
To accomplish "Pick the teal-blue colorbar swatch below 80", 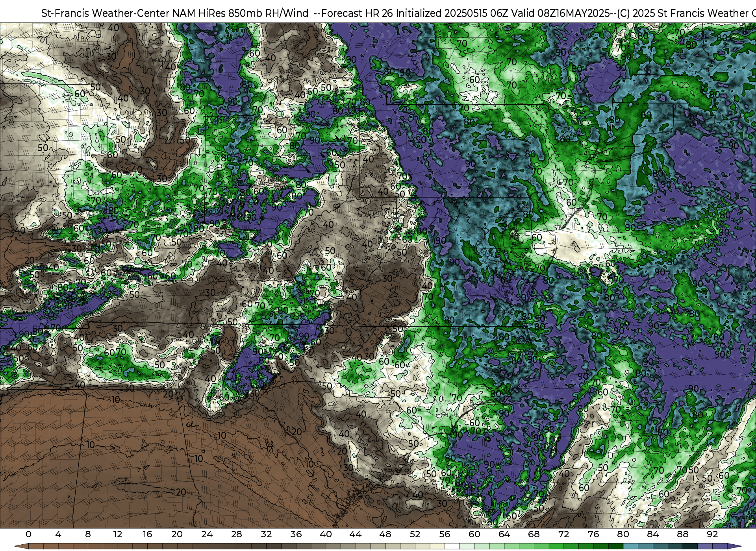I will [x=630, y=546].
